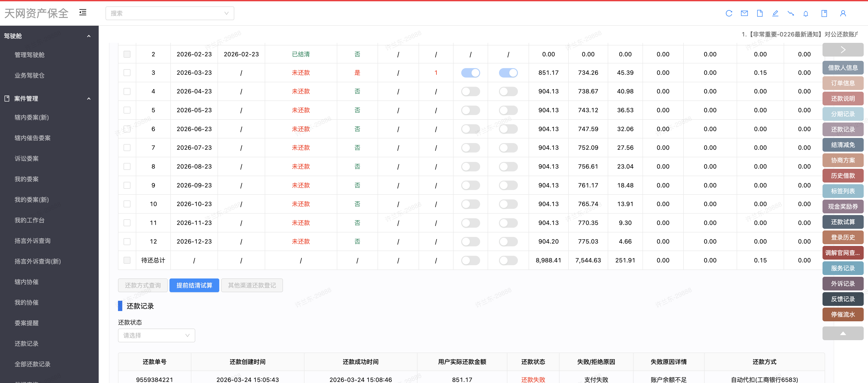Open the mail envelope icon
868x383 pixels.
744,13
